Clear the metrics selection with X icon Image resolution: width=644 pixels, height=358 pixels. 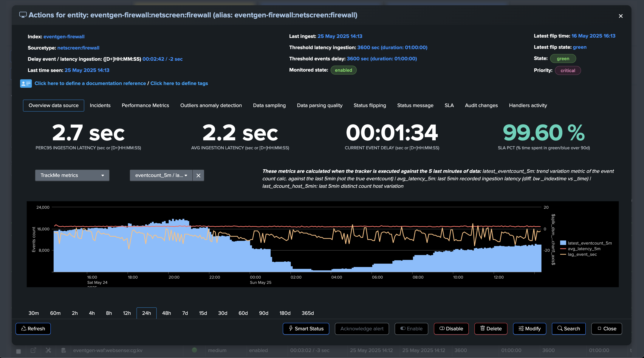click(x=198, y=175)
